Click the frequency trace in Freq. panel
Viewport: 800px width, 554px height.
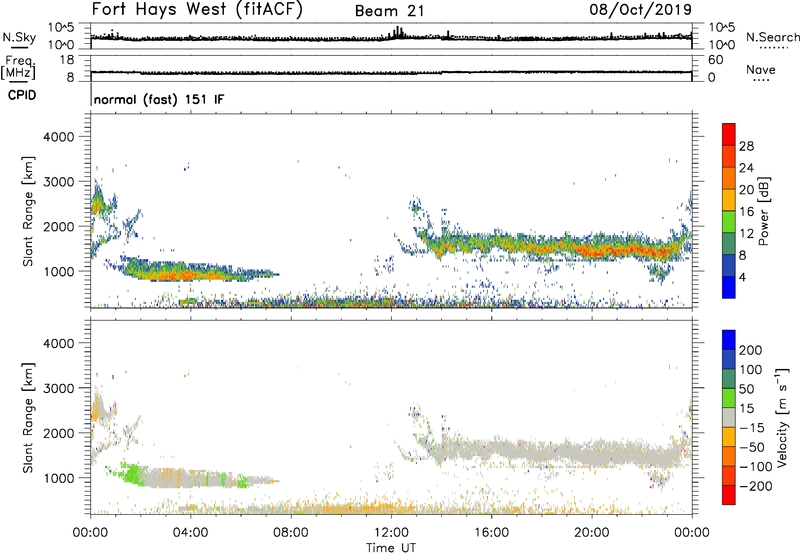[x=391, y=72]
